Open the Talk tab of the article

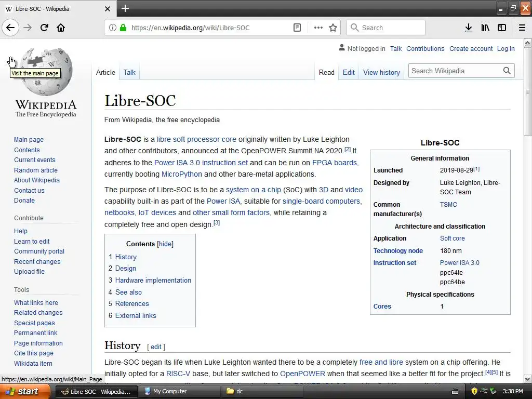pos(129,72)
